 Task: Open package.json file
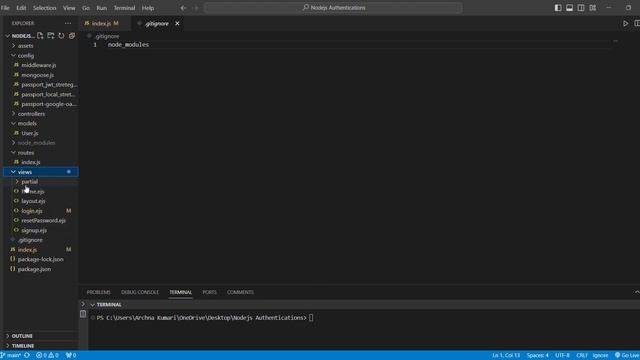click(x=34, y=269)
